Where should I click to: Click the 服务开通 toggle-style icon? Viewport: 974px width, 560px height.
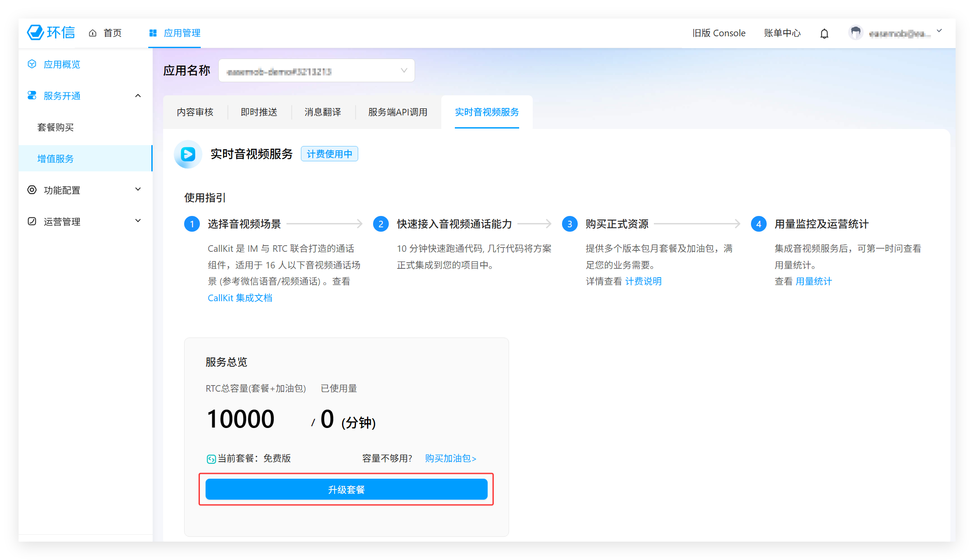click(x=32, y=96)
